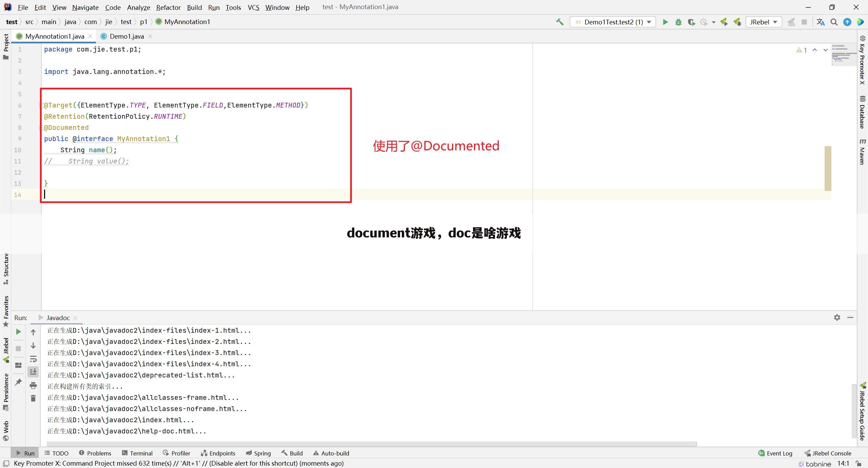Screen dimensions: 868x468
Task: Click the com breadcrumb
Action: (91, 22)
